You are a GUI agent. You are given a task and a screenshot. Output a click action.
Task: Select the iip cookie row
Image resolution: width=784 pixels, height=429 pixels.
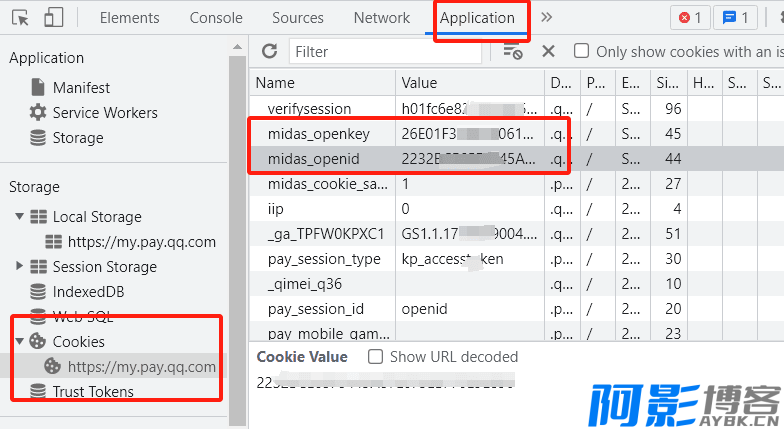pos(516,208)
